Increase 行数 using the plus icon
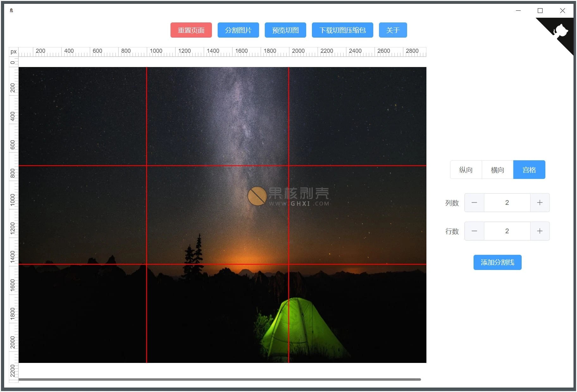The width and height of the screenshot is (577, 392). (x=540, y=231)
